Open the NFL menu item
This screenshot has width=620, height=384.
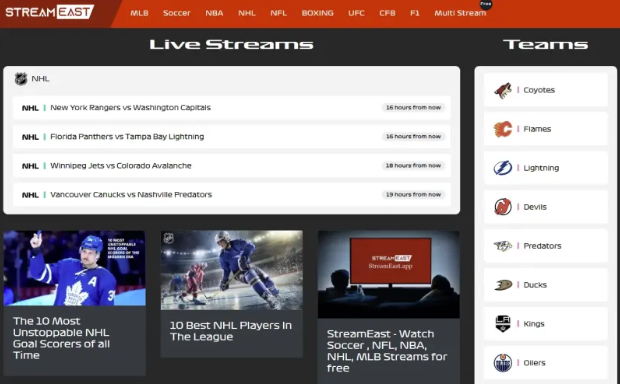278,13
